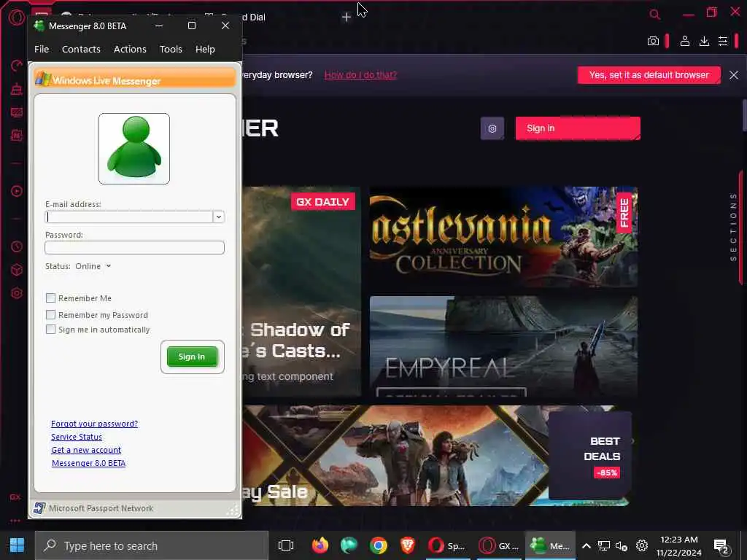The image size is (747, 560).
Task: Open the Opera account profile icon
Action: [684, 42]
